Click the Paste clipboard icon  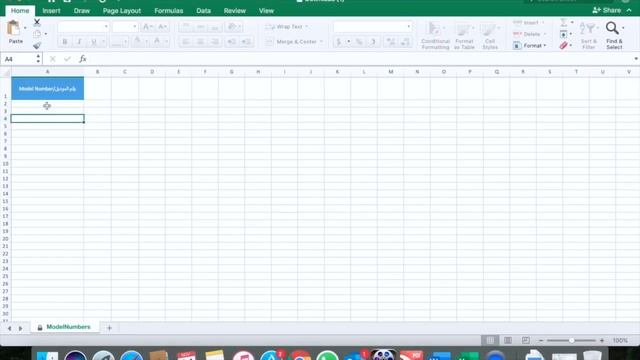tap(14, 29)
